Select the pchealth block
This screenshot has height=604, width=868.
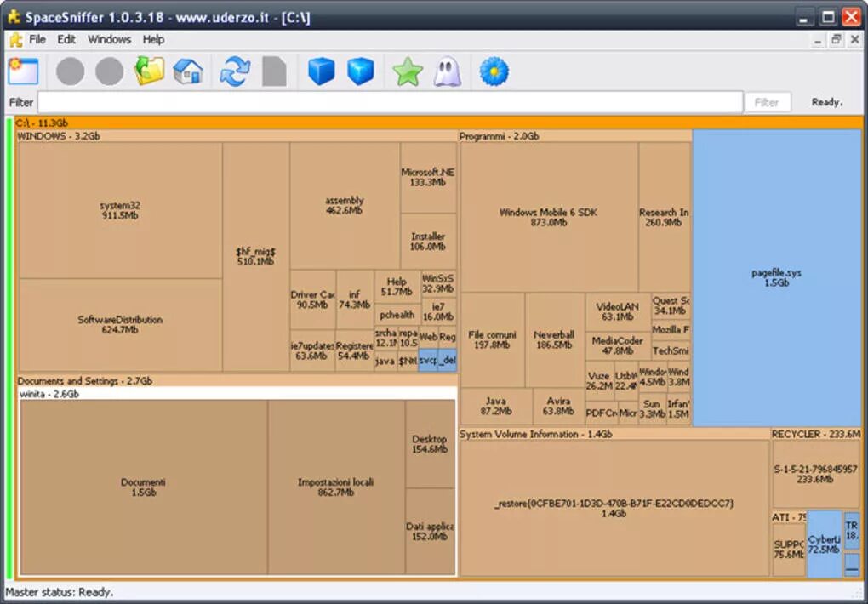[397, 315]
